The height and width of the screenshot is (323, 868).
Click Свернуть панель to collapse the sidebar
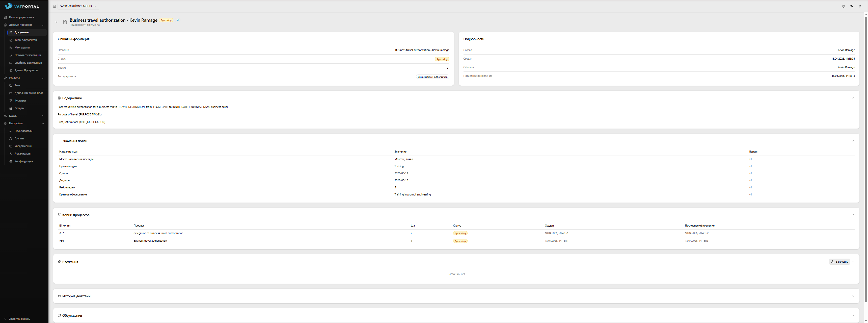click(x=19, y=319)
